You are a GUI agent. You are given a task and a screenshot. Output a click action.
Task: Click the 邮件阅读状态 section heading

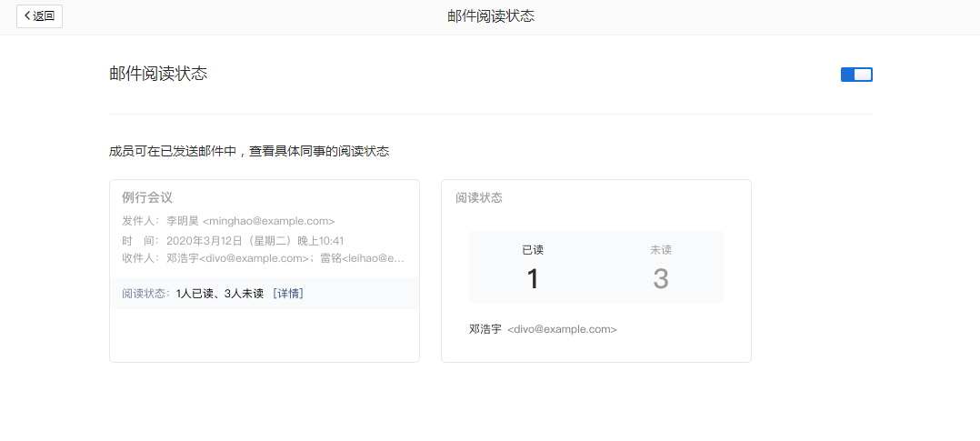[x=158, y=74]
